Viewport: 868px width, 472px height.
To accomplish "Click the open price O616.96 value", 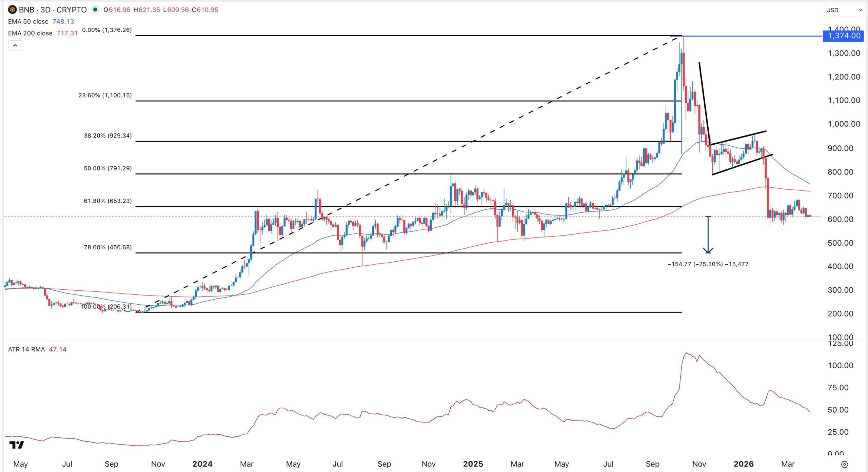I will click(117, 10).
